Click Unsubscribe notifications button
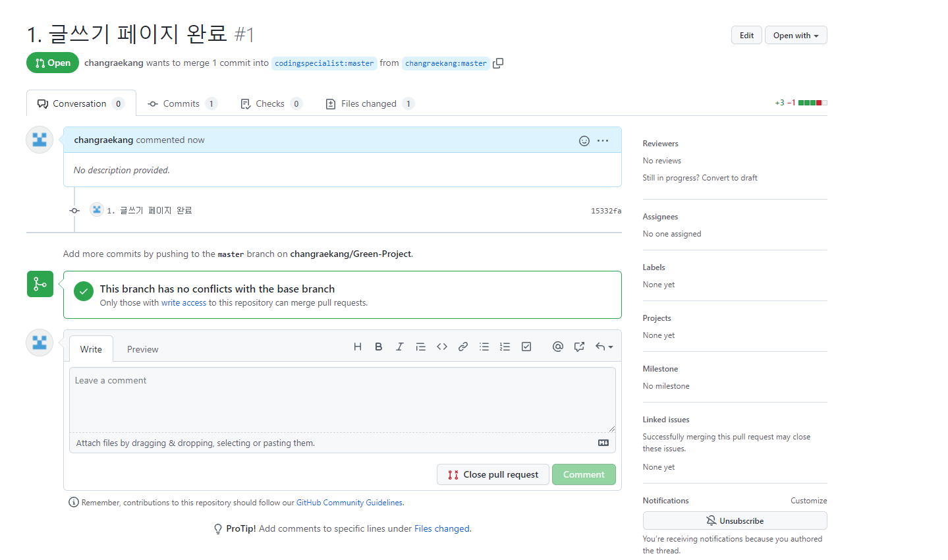Image resolution: width=948 pixels, height=560 pixels. pyautogui.click(x=735, y=520)
